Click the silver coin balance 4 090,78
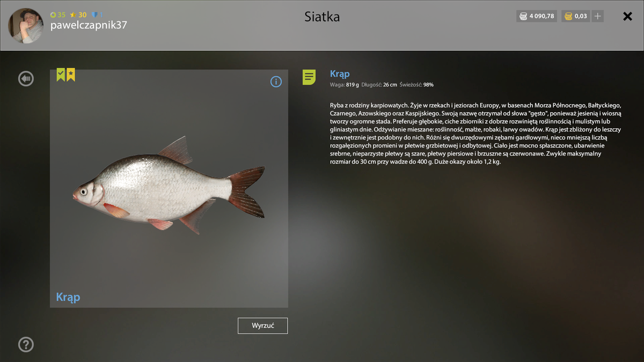This screenshot has height=362, width=644. coord(537,16)
